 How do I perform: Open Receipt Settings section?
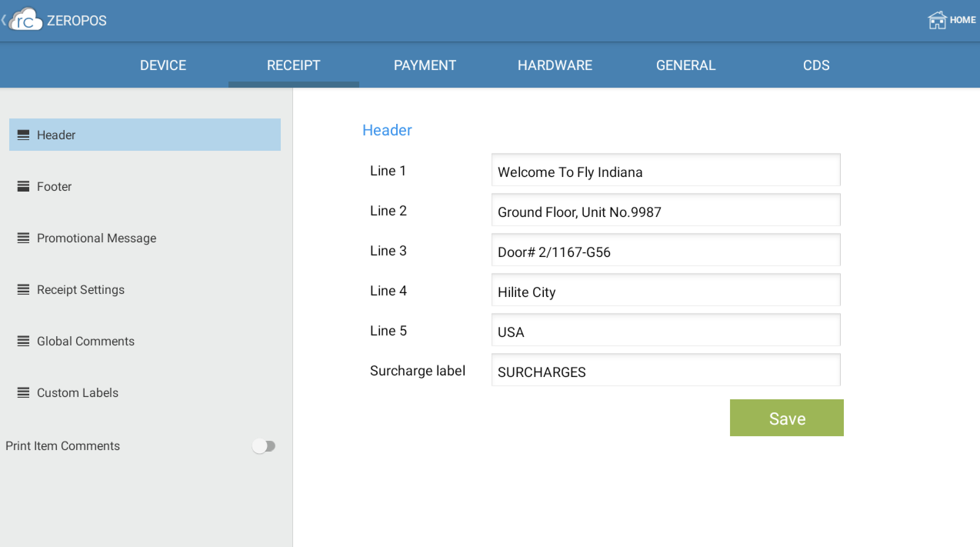(145, 290)
